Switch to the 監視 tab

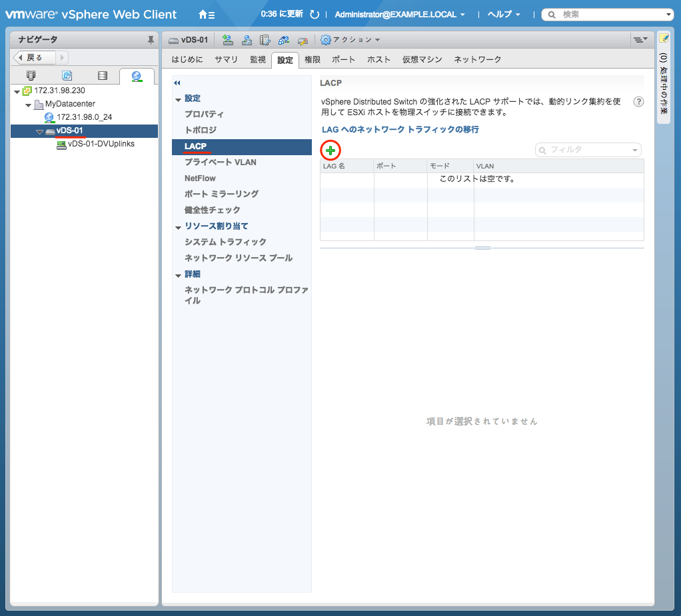click(258, 59)
